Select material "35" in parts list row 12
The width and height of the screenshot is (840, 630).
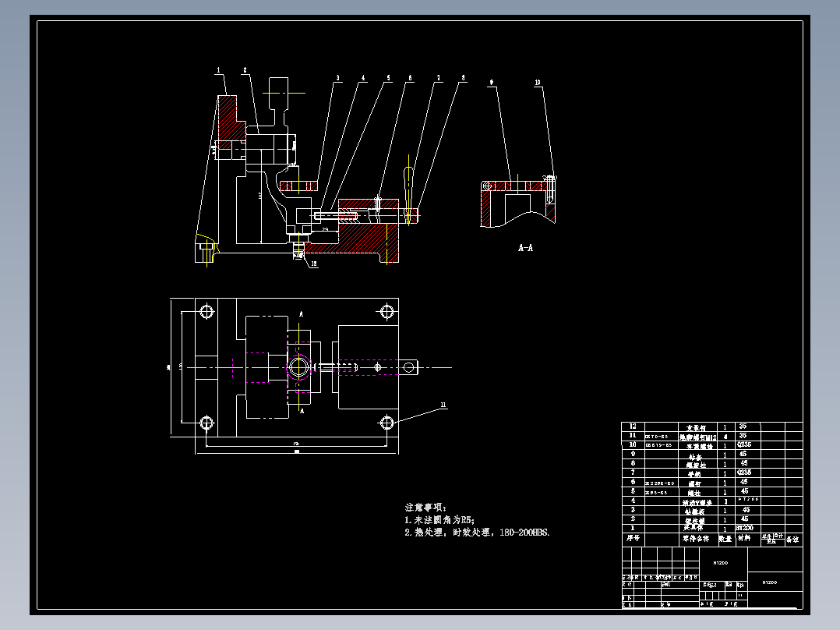click(x=743, y=426)
